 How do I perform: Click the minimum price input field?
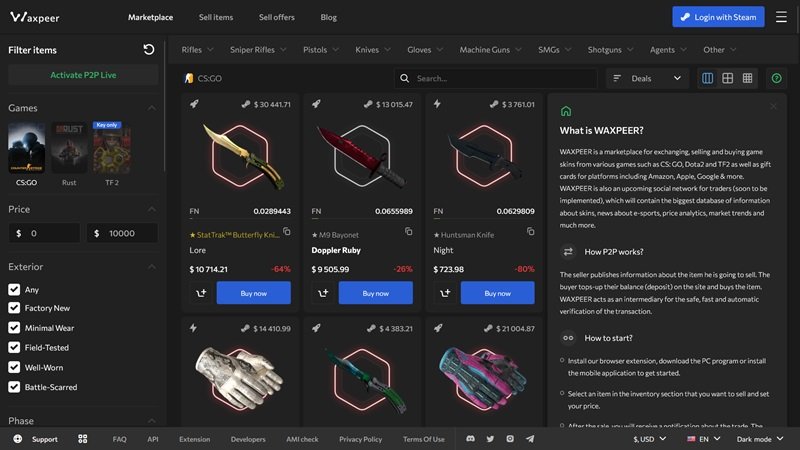click(x=44, y=233)
